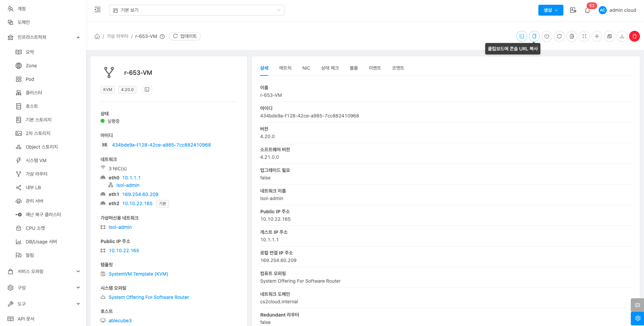This screenshot has height=326, width=644.
Task: Switch to the 메트릭 tab
Action: (x=285, y=68)
